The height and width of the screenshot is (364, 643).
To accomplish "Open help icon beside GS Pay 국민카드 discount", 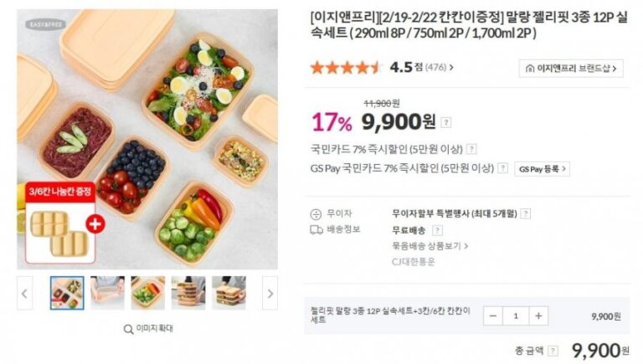I will 502,168.
